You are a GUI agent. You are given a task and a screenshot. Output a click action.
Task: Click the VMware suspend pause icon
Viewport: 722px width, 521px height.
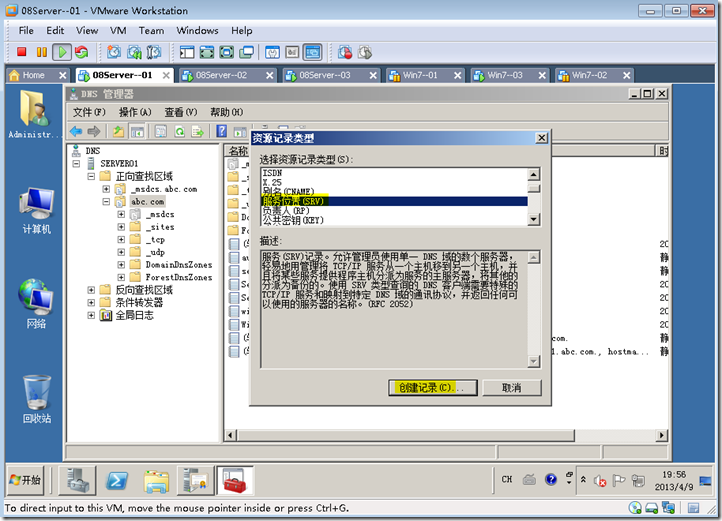(x=41, y=52)
